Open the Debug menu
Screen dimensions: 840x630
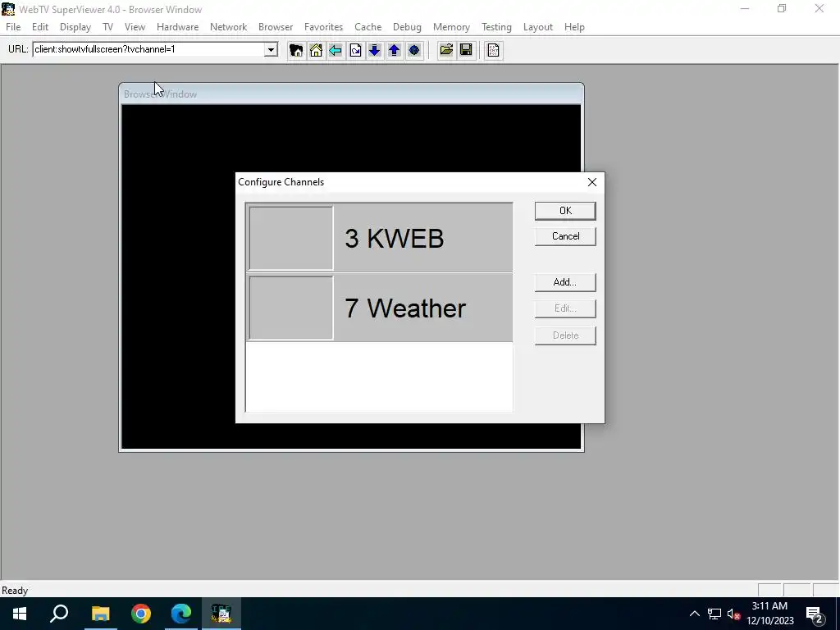click(x=407, y=27)
